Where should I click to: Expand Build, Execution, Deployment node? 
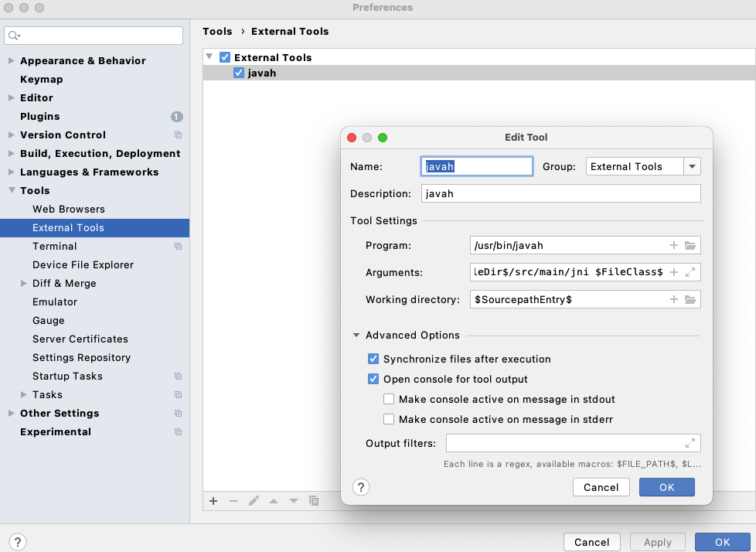[x=11, y=153]
